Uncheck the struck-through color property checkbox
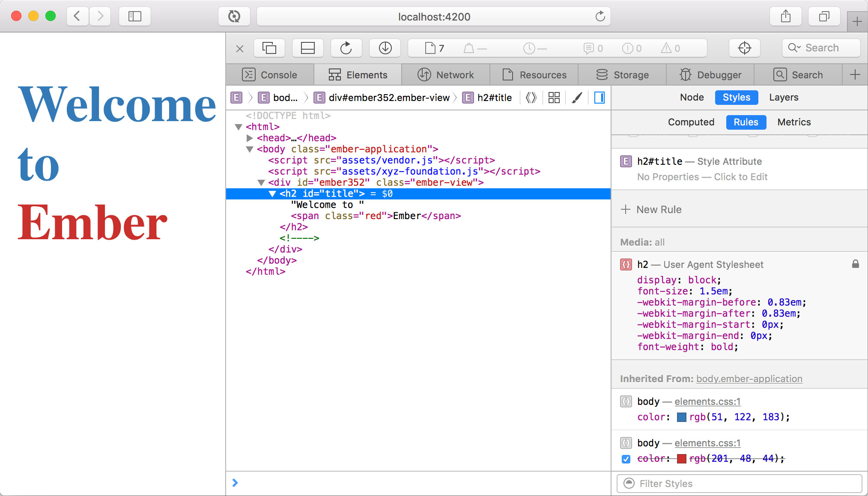The width and height of the screenshot is (868, 496). 626,458
